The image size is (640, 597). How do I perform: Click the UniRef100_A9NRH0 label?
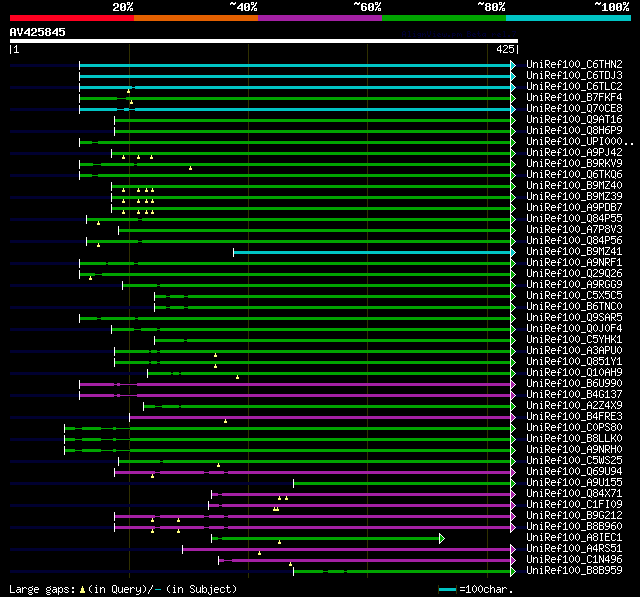pos(574,450)
